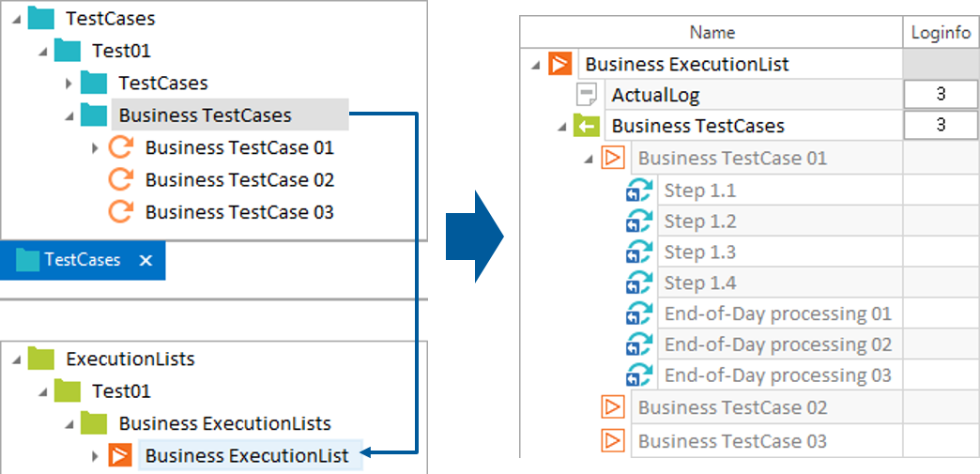980x474 pixels.
Task: Click the green Business TestCases folder icon in grid
Action: pyautogui.click(x=587, y=126)
